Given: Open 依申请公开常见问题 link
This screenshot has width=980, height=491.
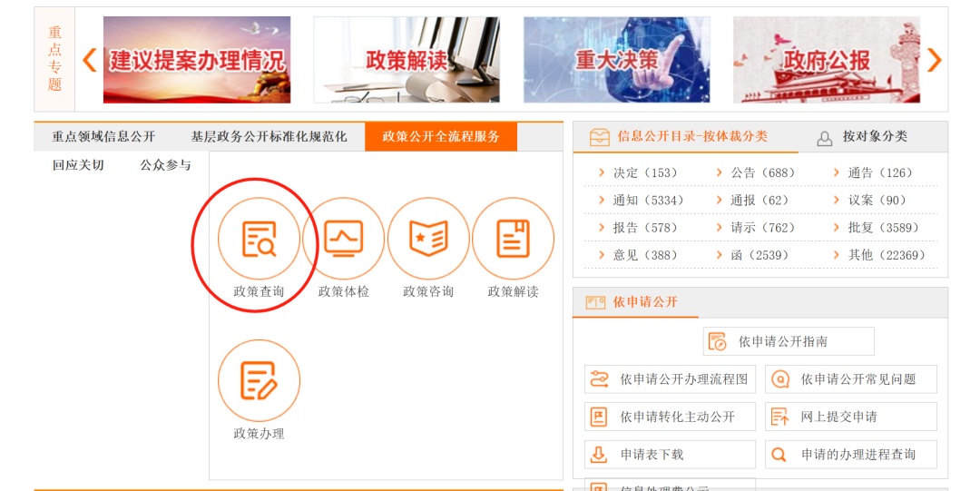Looking at the screenshot, I should (x=851, y=379).
